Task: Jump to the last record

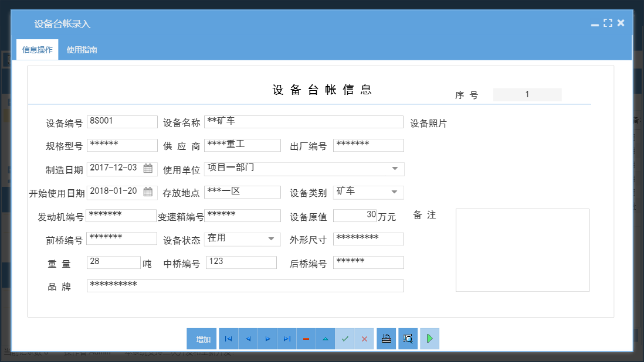Action: tap(286, 339)
